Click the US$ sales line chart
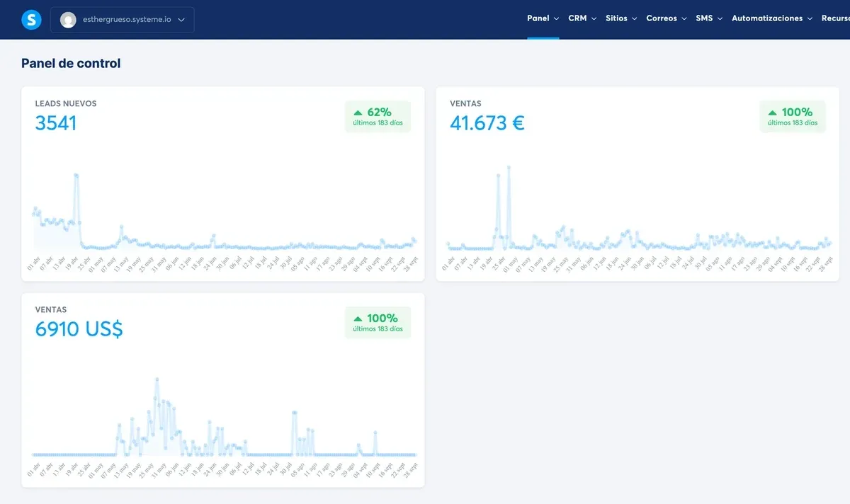 [224, 418]
